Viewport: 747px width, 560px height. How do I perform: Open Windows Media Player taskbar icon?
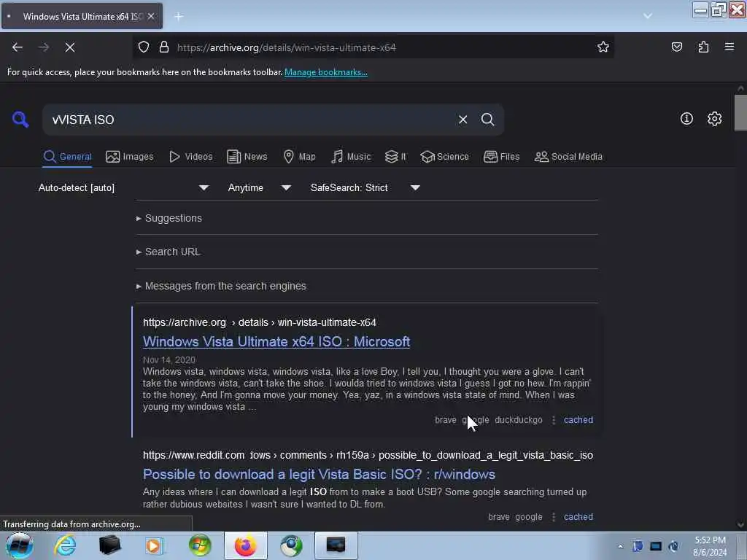click(155, 545)
